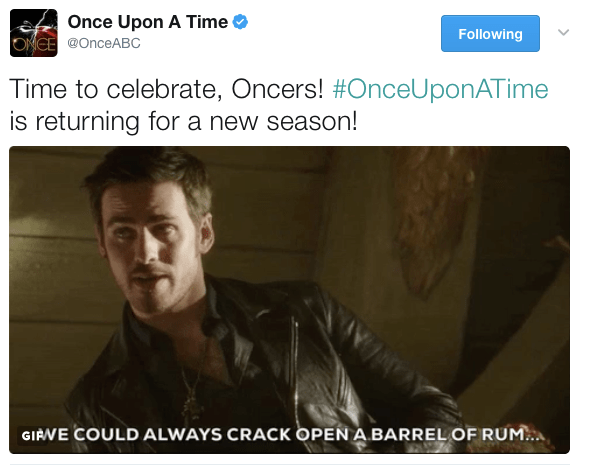Unfollow via the Following button
This screenshot has width=596, height=465.
pos(490,33)
